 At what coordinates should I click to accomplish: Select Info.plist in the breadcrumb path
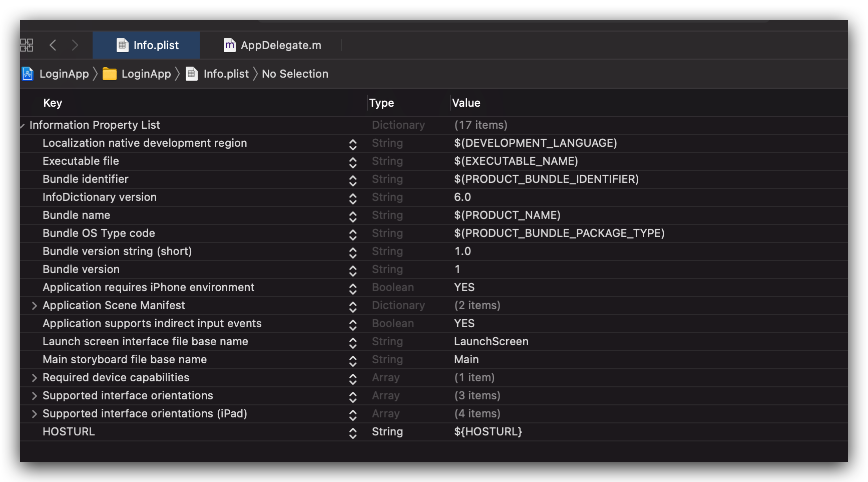tap(226, 74)
